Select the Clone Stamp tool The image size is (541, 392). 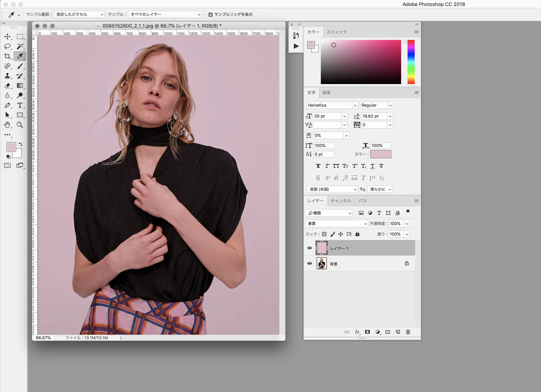tap(7, 76)
